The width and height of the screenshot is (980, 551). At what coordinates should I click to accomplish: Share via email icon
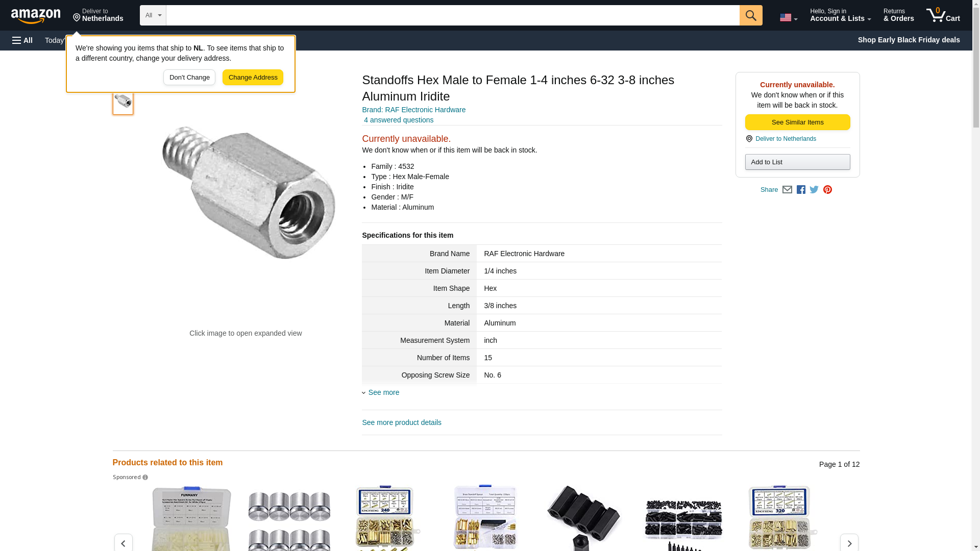coord(787,190)
